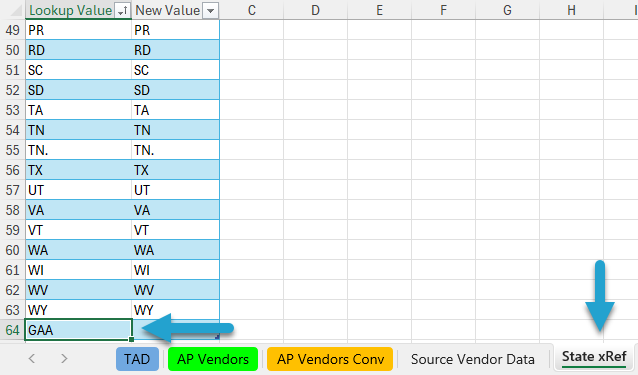638x375 pixels.
Task: Switch to the TAD sheet tab
Action: pyautogui.click(x=137, y=359)
